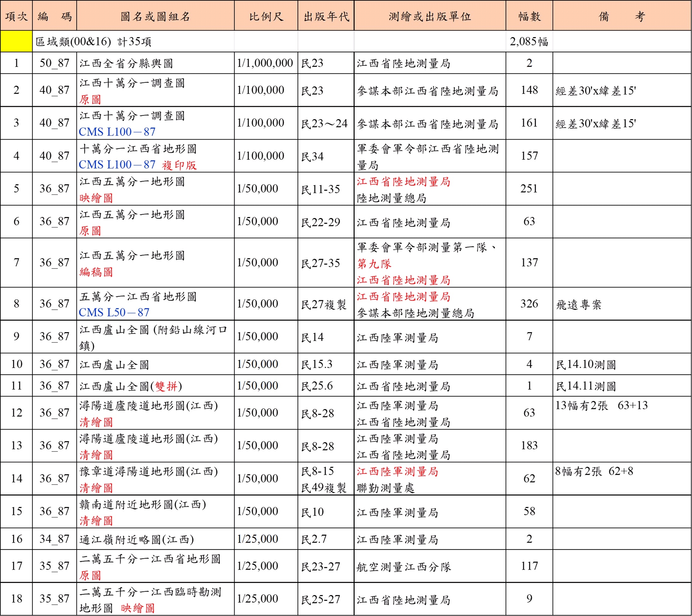Click the 江西全省分縣輿圖 map name cell
Viewport: 692px width, 616px height.
pos(126,63)
